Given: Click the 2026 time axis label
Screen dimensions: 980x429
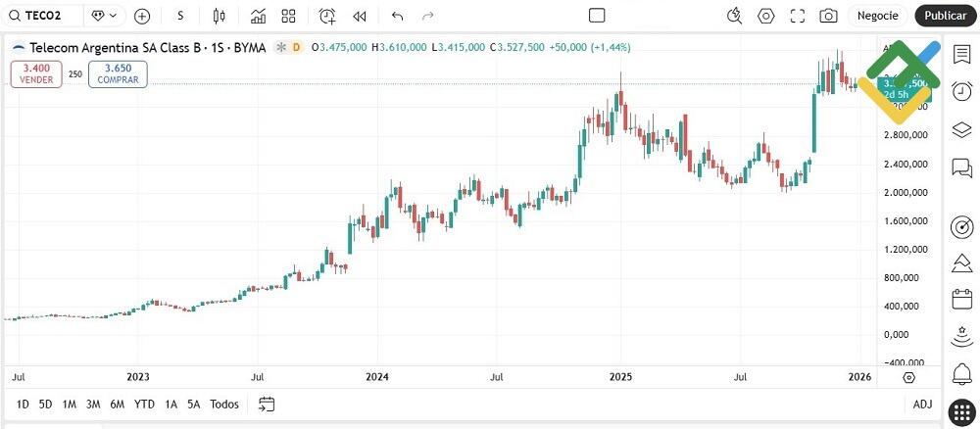Looking at the screenshot, I should pyautogui.click(x=860, y=377).
